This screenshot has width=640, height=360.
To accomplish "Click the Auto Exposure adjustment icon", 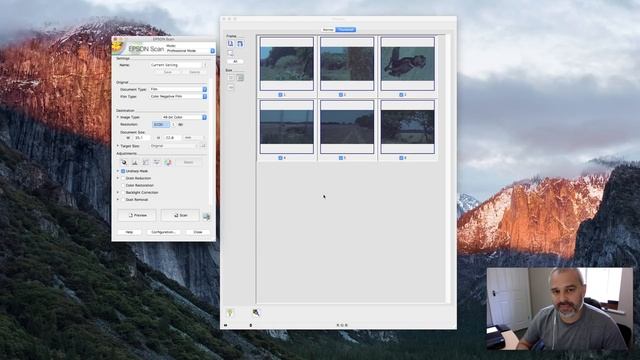I will pyautogui.click(x=124, y=162).
